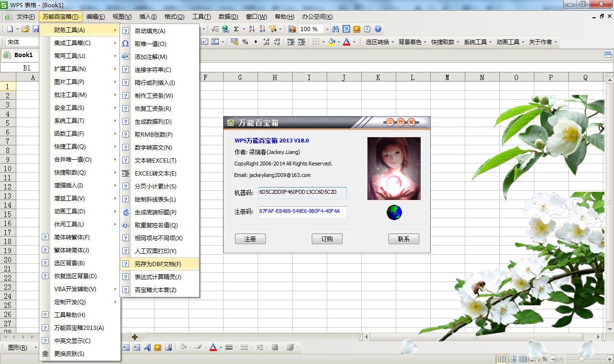Click the add new sheet plus icon
614x364 pixels.
pyautogui.click(x=135, y=337)
